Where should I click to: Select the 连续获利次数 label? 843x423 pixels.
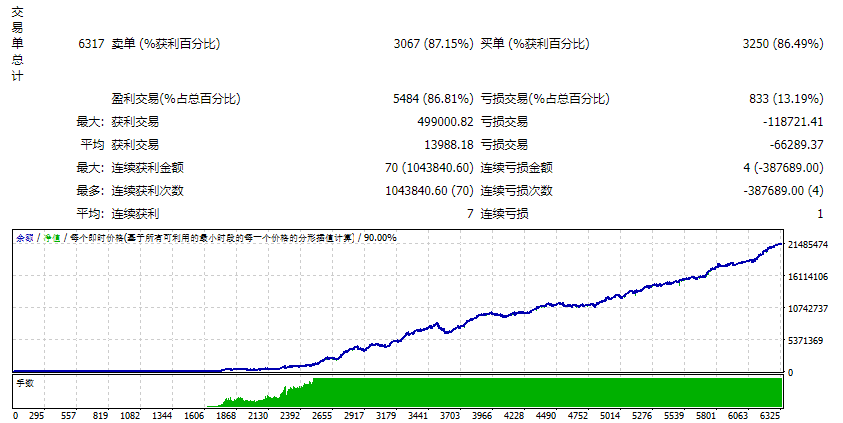(147, 191)
